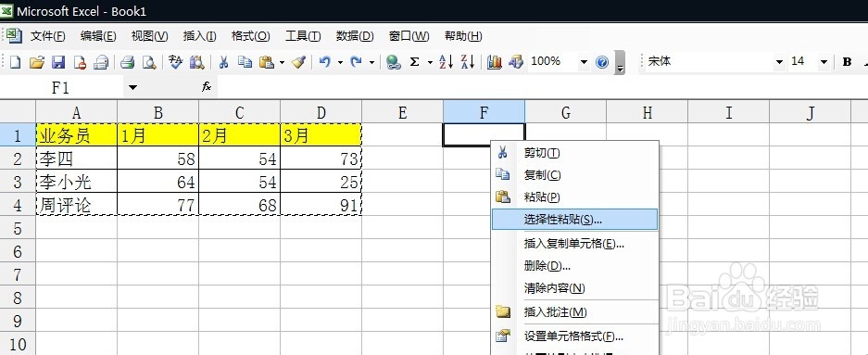This screenshot has width=868, height=355.
Task: Click the Chart Wizard icon
Action: coord(495,63)
